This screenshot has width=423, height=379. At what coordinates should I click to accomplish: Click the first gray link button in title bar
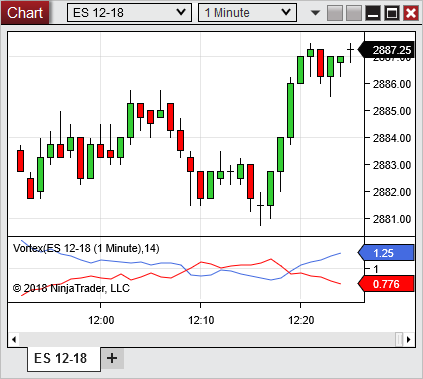pos(335,13)
